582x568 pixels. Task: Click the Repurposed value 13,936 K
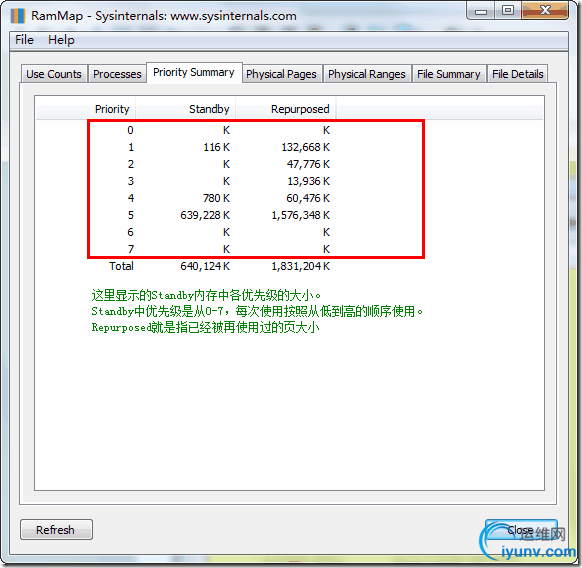point(308,181)
